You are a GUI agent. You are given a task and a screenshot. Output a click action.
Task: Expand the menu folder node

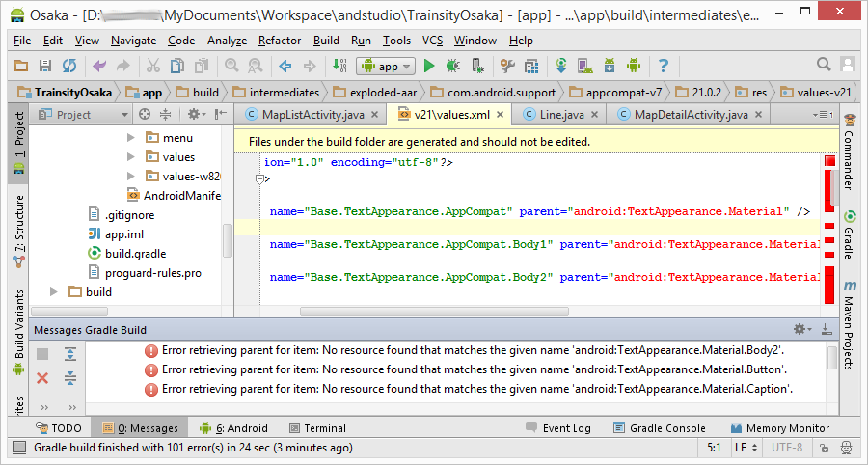point(131,137)
